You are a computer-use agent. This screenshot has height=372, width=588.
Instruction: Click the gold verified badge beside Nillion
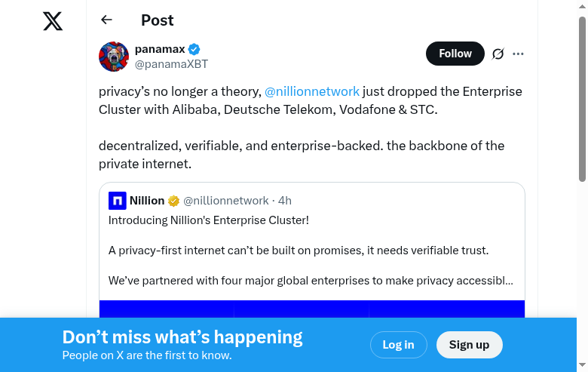(x=173, y=201)
